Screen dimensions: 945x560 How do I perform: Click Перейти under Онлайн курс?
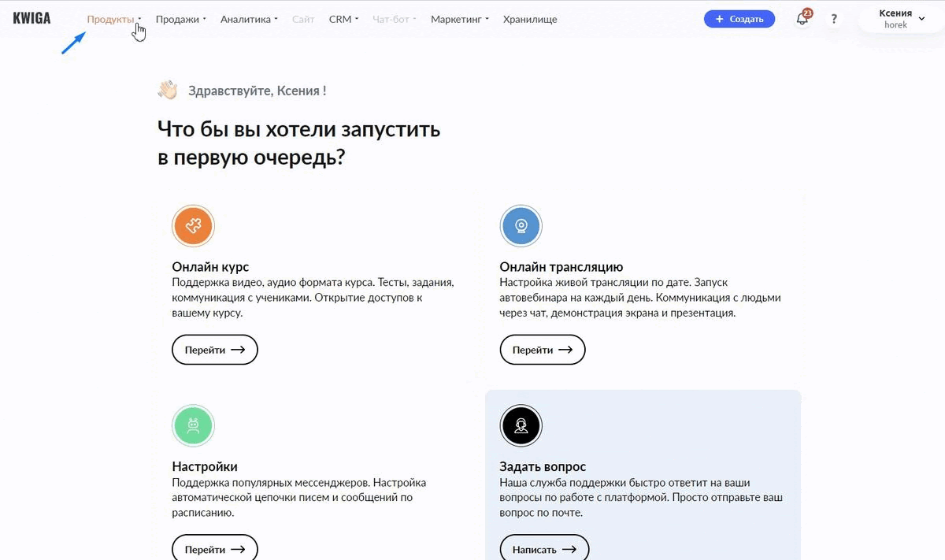click(215, 350)
